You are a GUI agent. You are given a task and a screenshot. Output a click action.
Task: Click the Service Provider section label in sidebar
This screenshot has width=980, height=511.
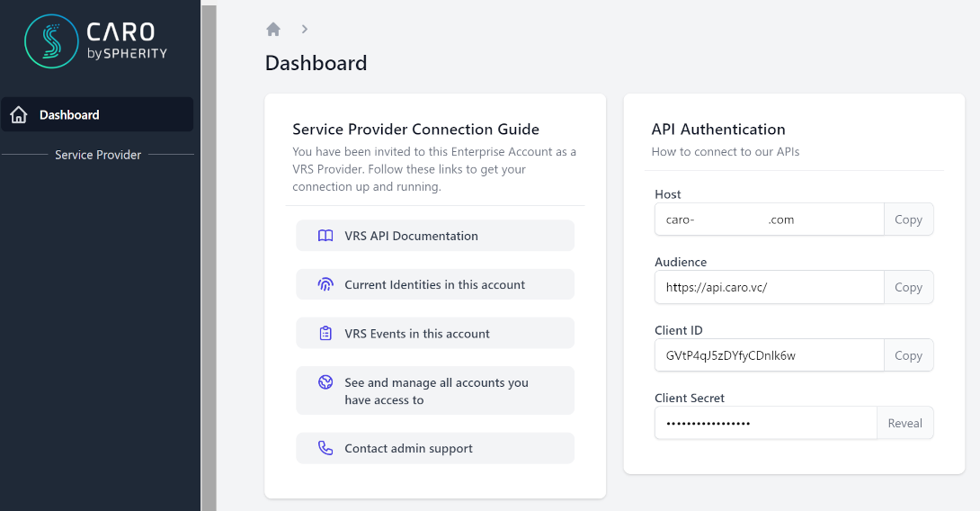(98, 155)
